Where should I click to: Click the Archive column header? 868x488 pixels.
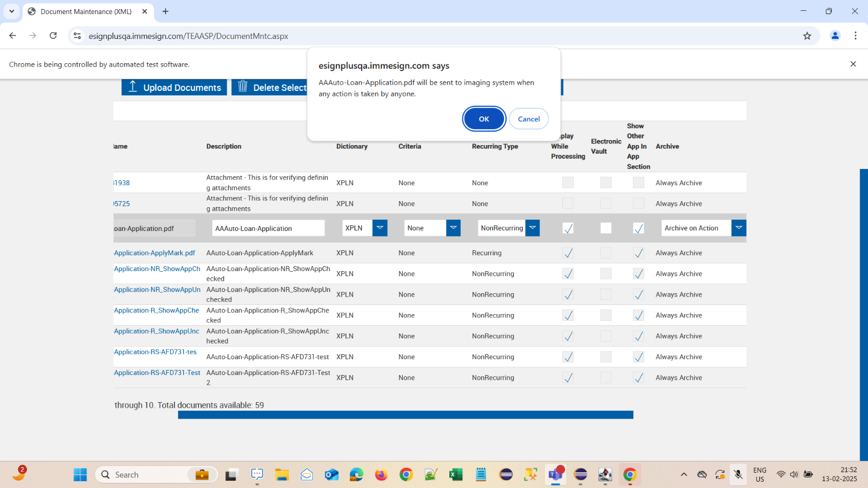(667, 146)
